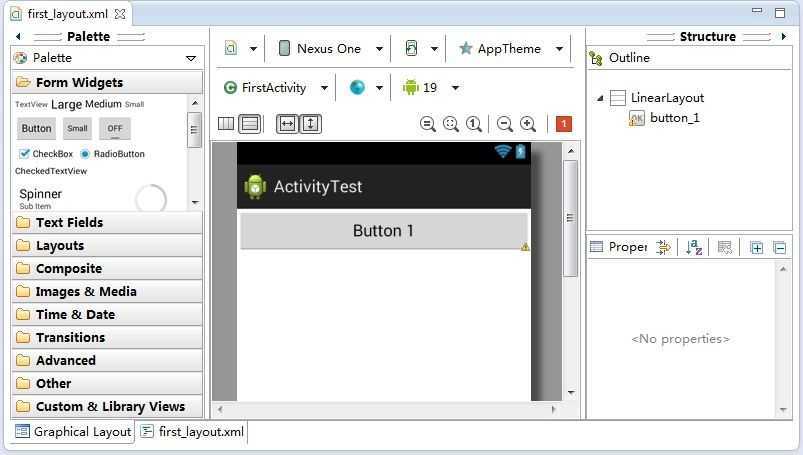Switch to the Graphical Layout tab
This screenshot has height=455, width=803.
click(72, 431)
